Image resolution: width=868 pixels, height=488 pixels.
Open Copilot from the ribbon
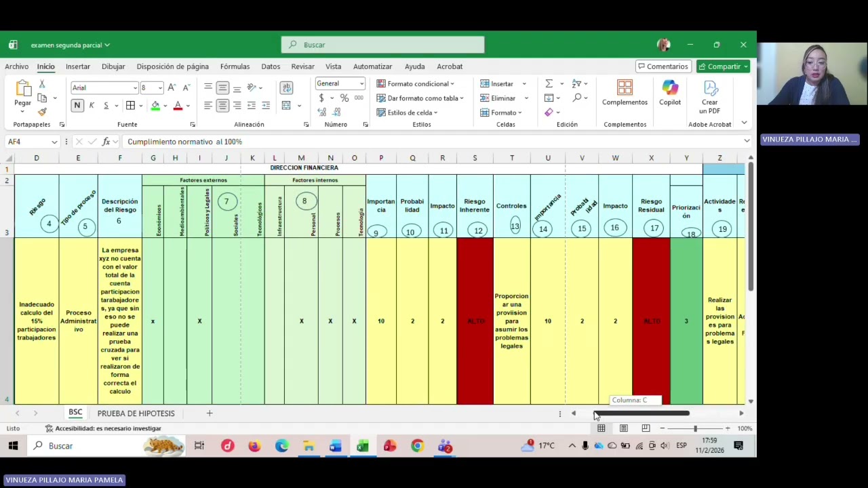point(670,88)
